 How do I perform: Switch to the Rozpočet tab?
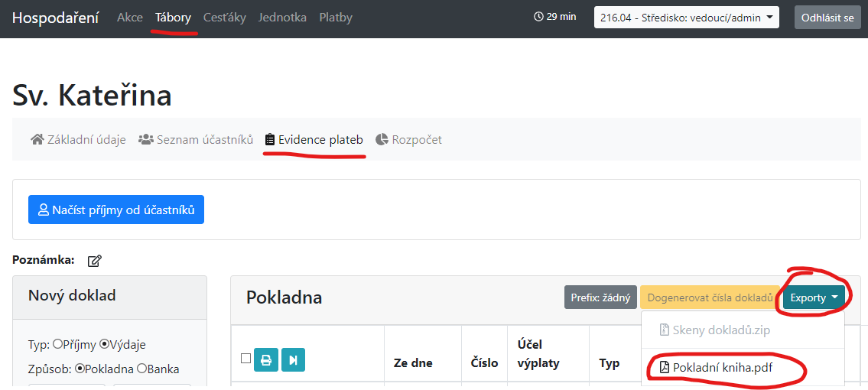408,139
